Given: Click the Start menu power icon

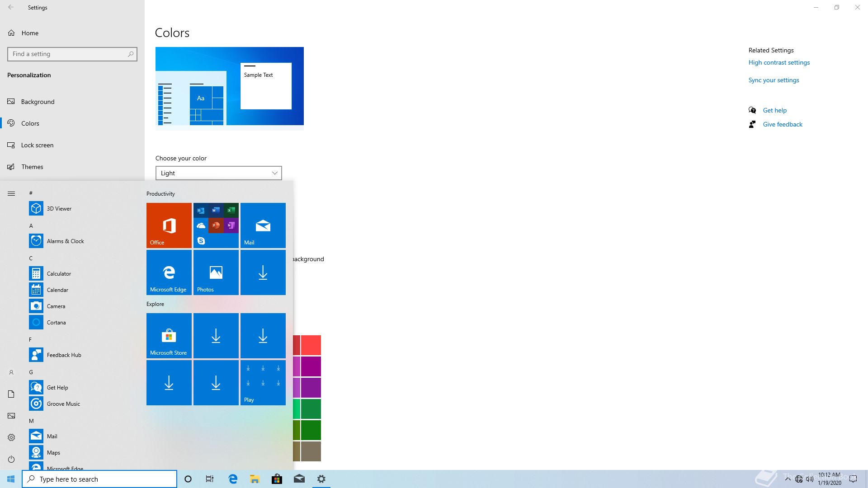Looking at the screenshot, I should (x=11, y=459).
